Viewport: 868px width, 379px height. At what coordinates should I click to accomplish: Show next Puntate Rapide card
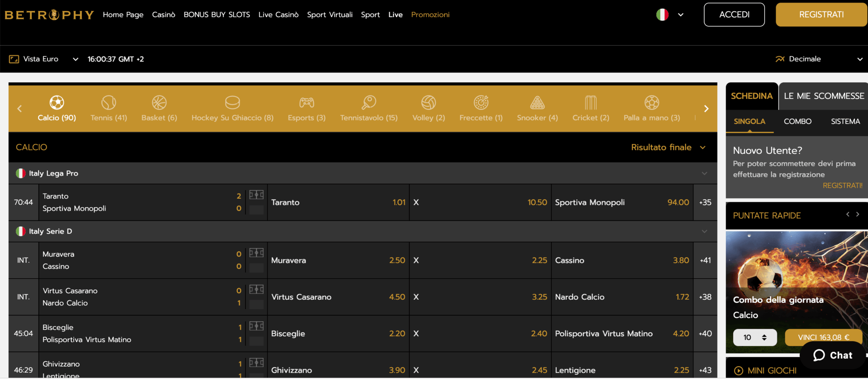pyautogui.click(x=857, y=215)
